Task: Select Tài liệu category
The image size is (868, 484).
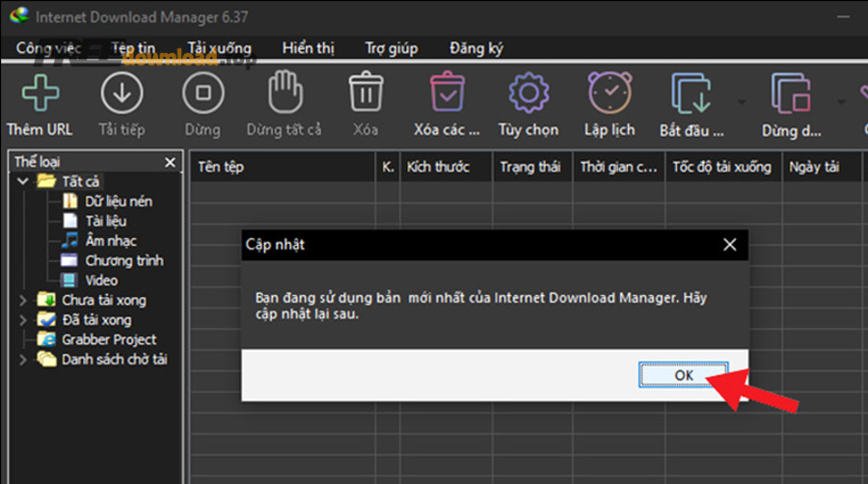Action: [106, 221]
